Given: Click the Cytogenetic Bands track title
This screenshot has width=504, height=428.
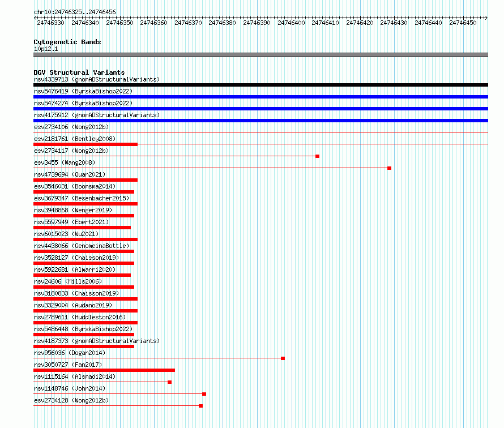Looking at the screenshot, I should click(67, 42).
